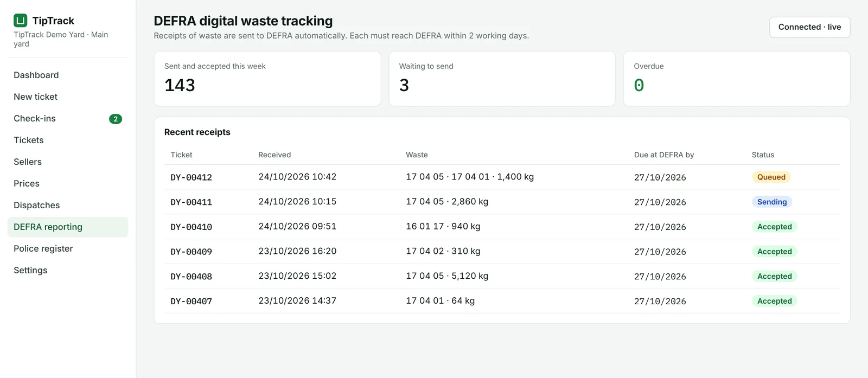Click the Queued status badge
Screen dimensions: 868x378
click(x=771, y=177)
